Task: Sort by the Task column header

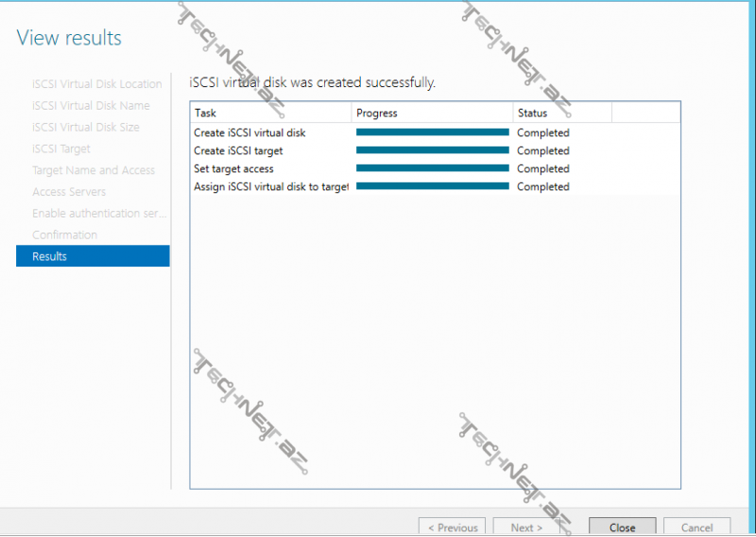Action: coord(270,113)
